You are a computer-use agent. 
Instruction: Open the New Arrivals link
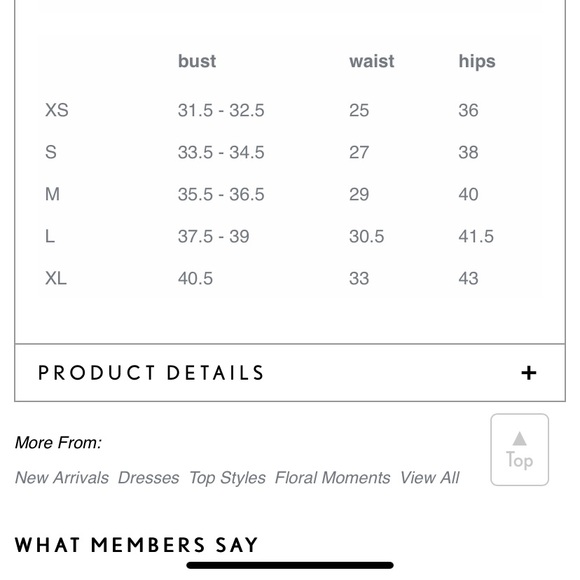(62, 478)
